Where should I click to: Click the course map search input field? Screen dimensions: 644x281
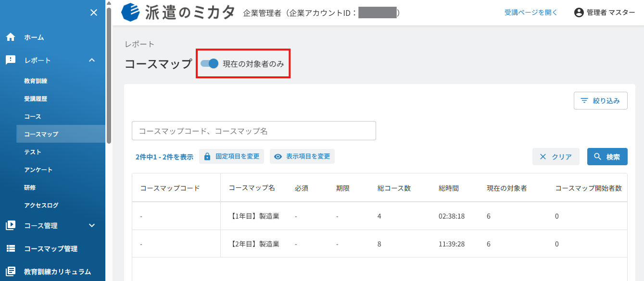pyautogui.click(x=254, y=131)
